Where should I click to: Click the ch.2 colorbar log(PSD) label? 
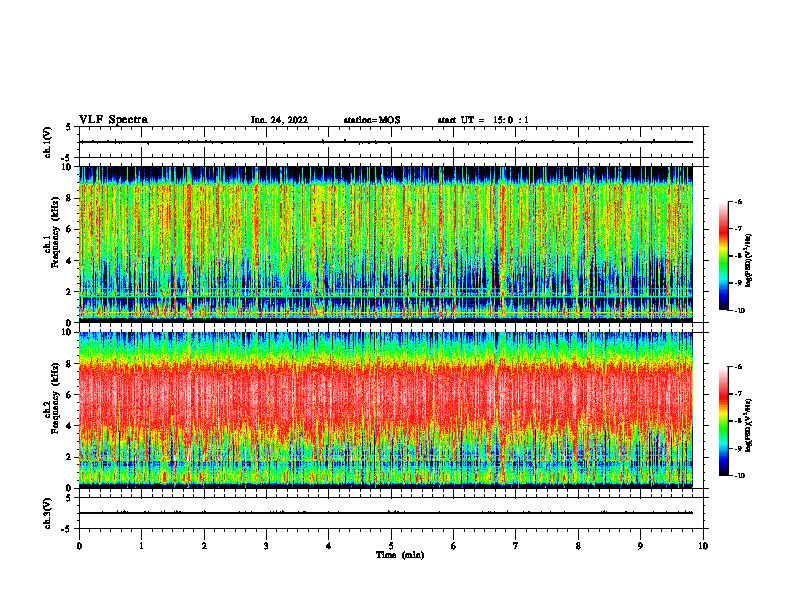tap(749, 425)
